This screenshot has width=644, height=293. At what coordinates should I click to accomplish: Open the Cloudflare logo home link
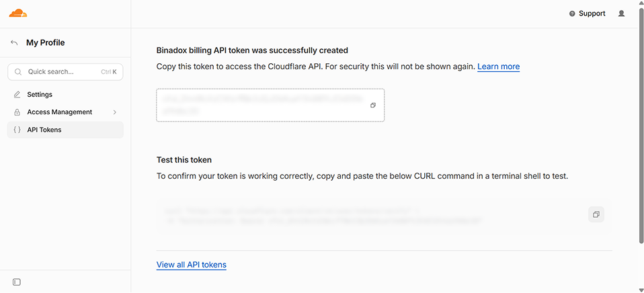point(18,13)
